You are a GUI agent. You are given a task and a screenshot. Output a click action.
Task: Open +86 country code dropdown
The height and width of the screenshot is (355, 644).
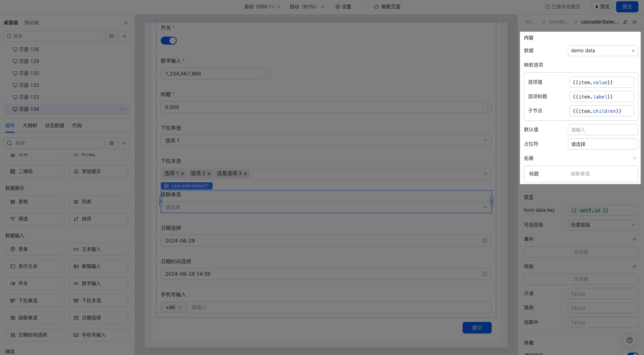point(173,308)
